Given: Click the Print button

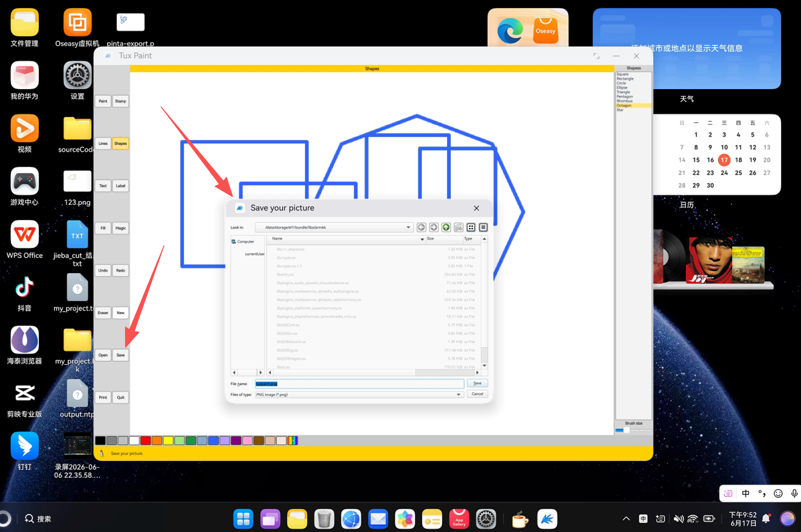Looking at the screenshot, I should pos(103,397).
